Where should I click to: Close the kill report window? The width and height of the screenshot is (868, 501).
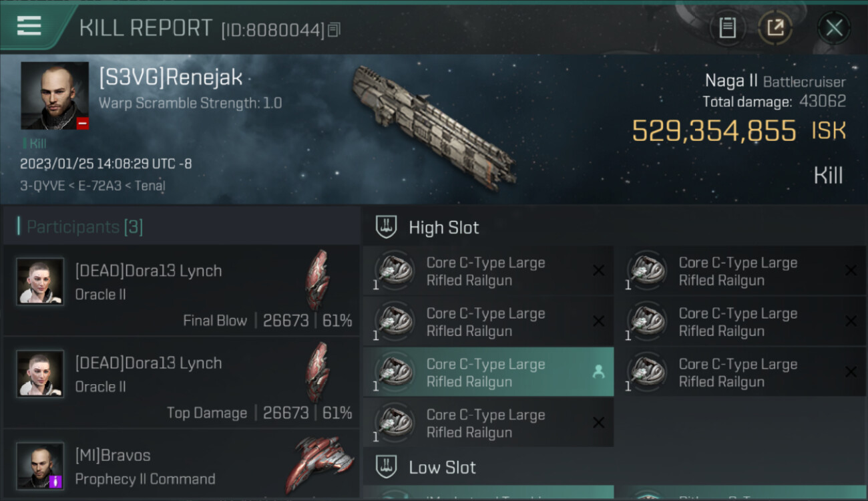click(x=834, y=28)
